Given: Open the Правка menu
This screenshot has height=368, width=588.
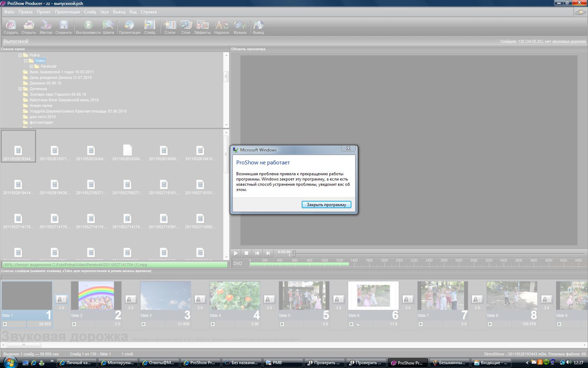Looking at the screenshot, I should pos(26,12).
